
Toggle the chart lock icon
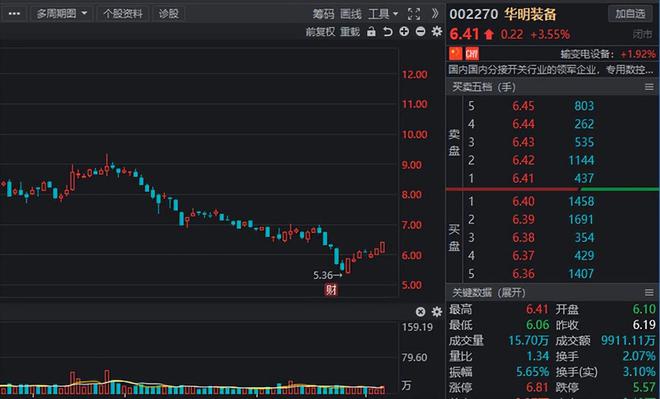[x=371, y=32]
